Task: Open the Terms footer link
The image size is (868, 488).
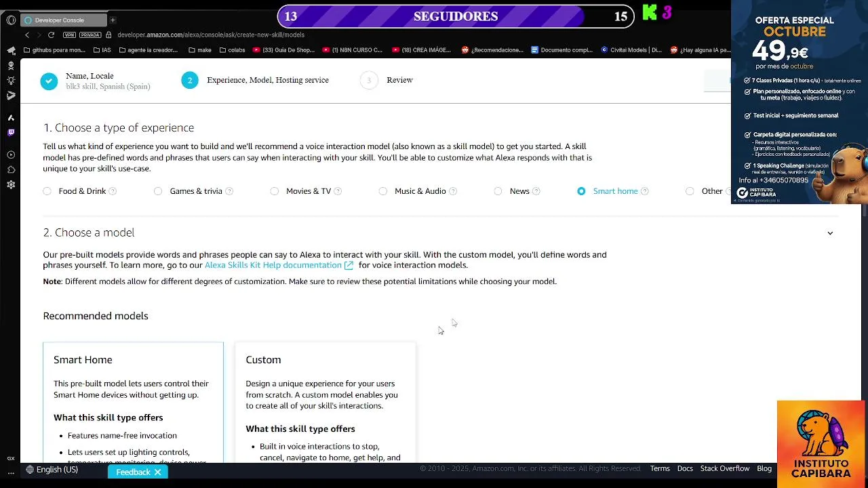Action: click(x=660, y=468)
